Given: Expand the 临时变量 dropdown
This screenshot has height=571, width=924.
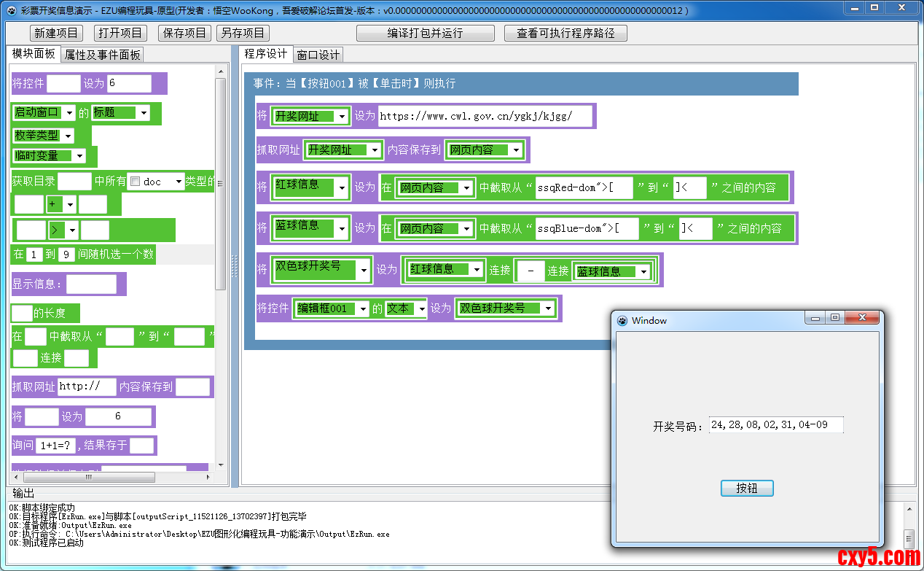Looking at the screenshot, I should pyautogui.click(x=79, y=155).
